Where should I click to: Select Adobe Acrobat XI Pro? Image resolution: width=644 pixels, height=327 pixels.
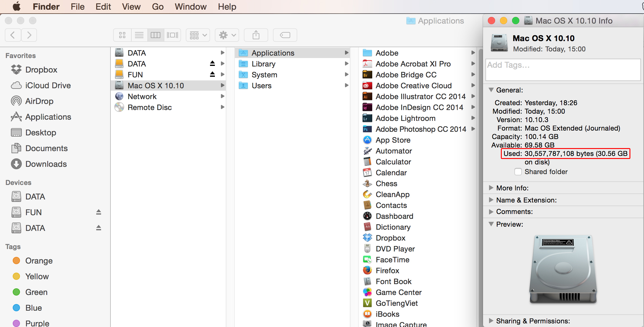pyautogui.click(x=417, y=64)
